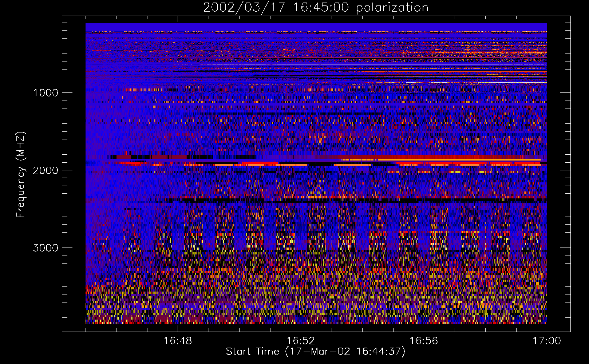Viewport: 589px width, 364px height.
Task: Click the plot title '2002/03/17 16:45:00 polarization'
Action: point(316,8)
